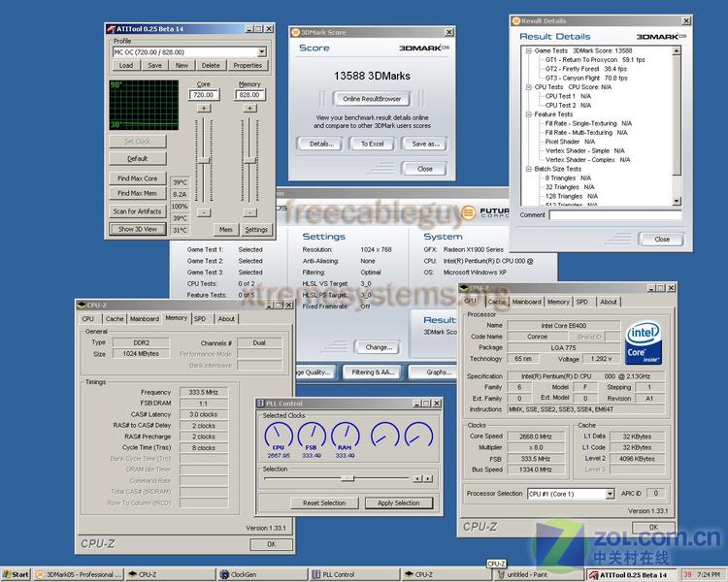Screen dimensions: 728x582
Task: Decrease Core clock with minus button
Action: (x=204, y=212)
